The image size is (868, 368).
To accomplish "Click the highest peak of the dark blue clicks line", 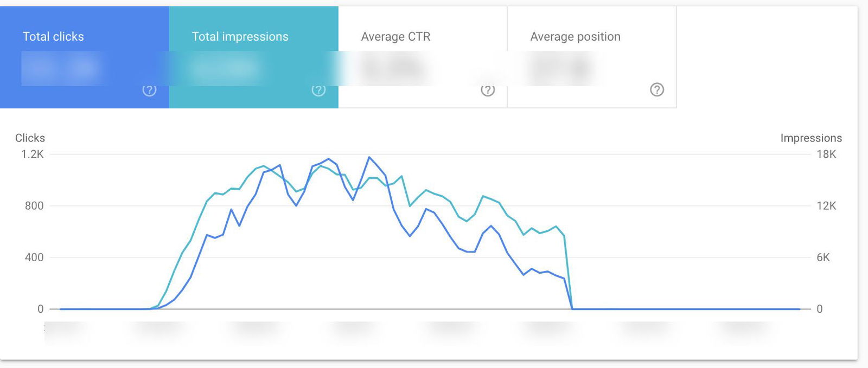I will click(x=369, y=158).
